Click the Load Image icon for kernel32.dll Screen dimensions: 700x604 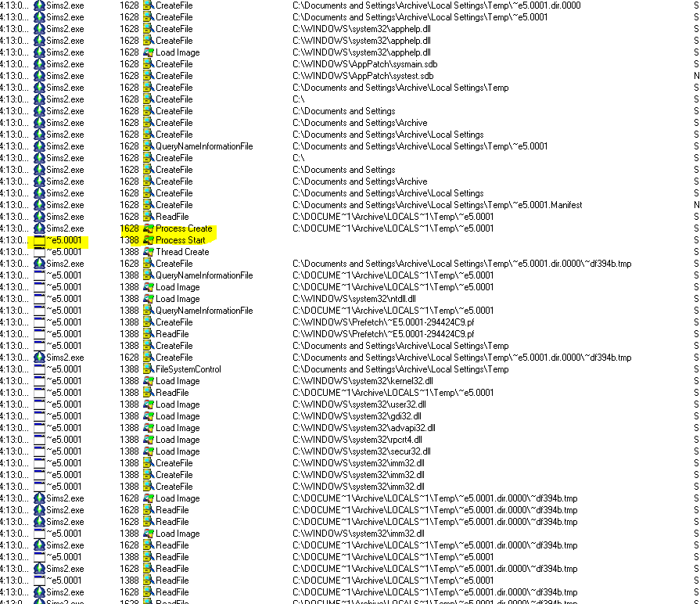click(x=148, y=381)
